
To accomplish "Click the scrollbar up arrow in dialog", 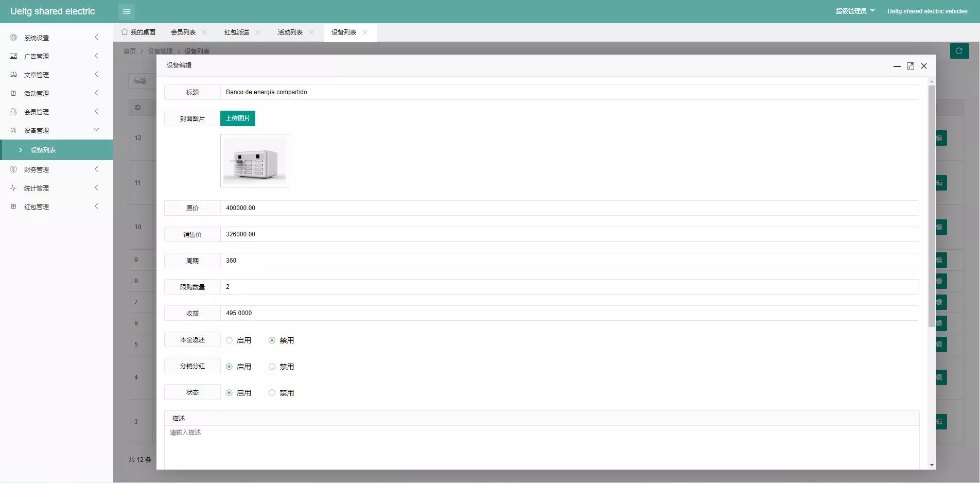I will coord(932,81).
